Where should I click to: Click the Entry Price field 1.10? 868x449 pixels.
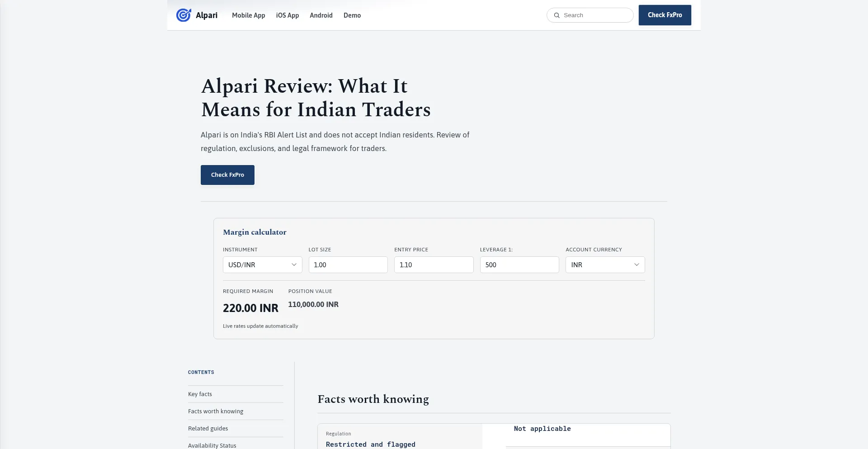pos(434,265)
